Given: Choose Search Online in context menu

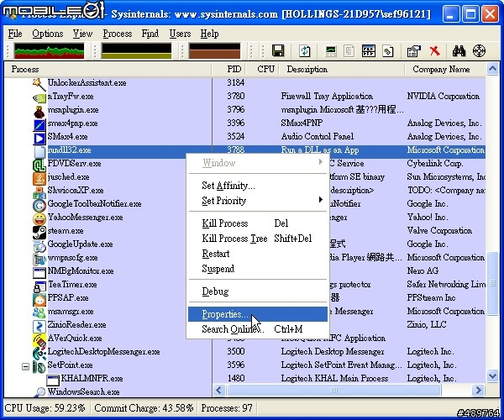Looking at the screenshot, I should pos(257,329).
